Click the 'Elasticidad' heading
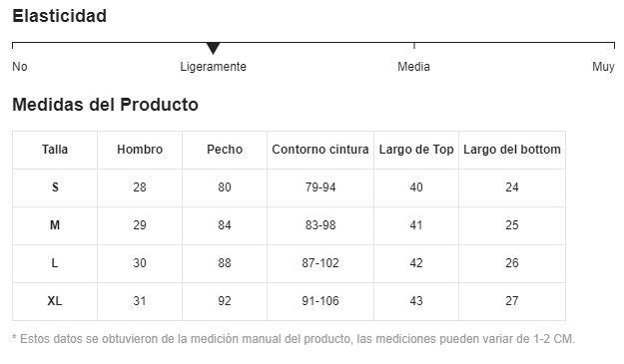The height and width of the screenshot is (364, 624). click(59, 16)
